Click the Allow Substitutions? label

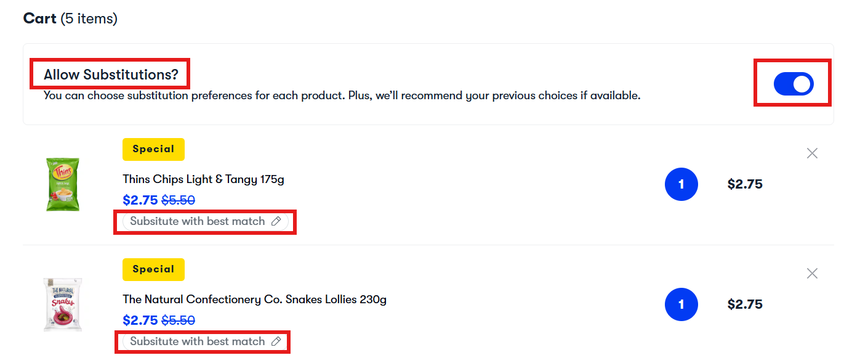click(111, 75)
